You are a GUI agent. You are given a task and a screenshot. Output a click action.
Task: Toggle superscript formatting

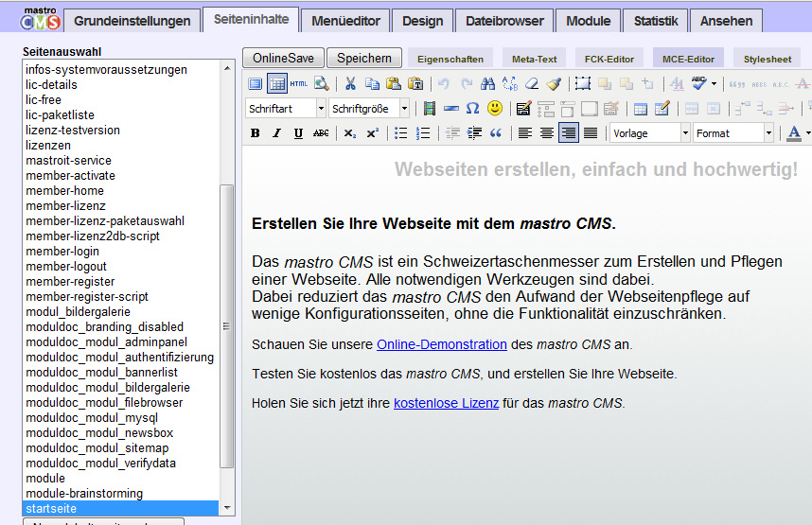(x=372, y=133)
